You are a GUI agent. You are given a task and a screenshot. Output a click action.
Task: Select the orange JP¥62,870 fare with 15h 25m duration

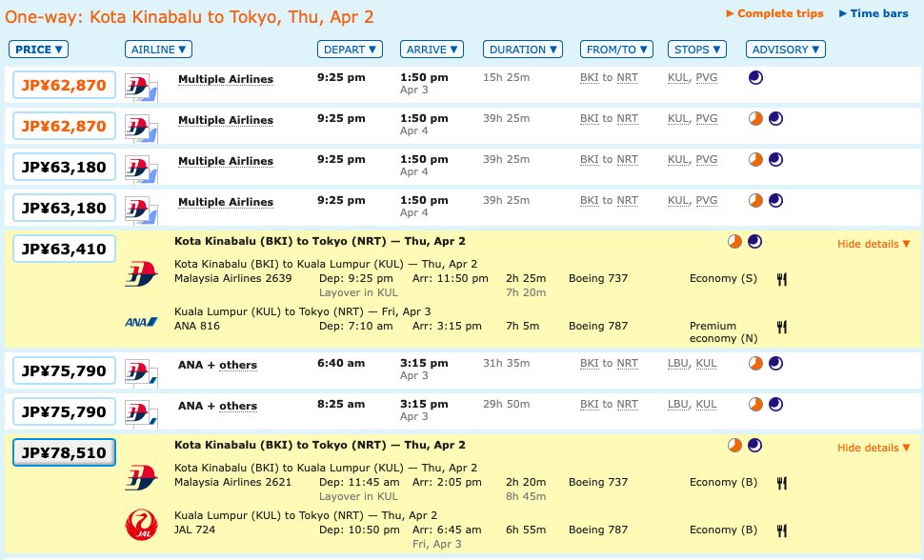click(64, 86)
